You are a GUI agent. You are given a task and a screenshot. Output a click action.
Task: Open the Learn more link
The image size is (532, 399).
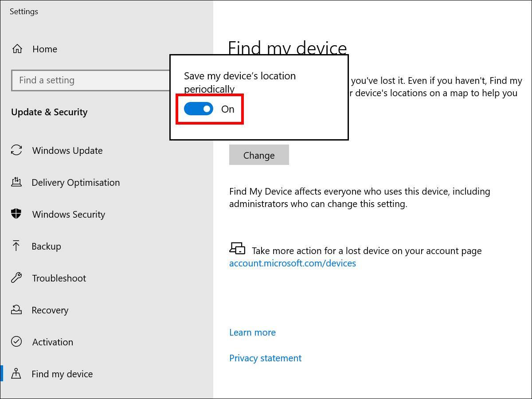click(x=252, y=332)
